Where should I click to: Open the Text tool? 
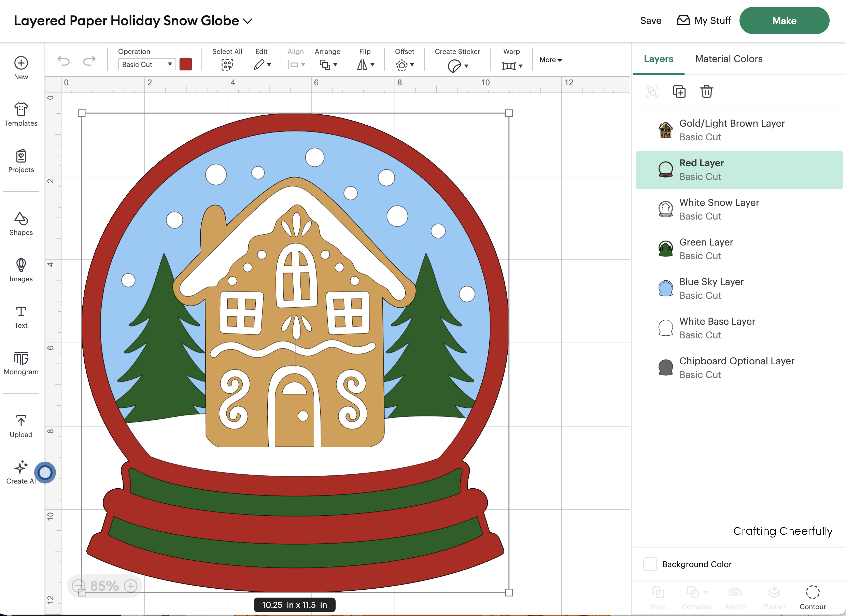(20, 317)
